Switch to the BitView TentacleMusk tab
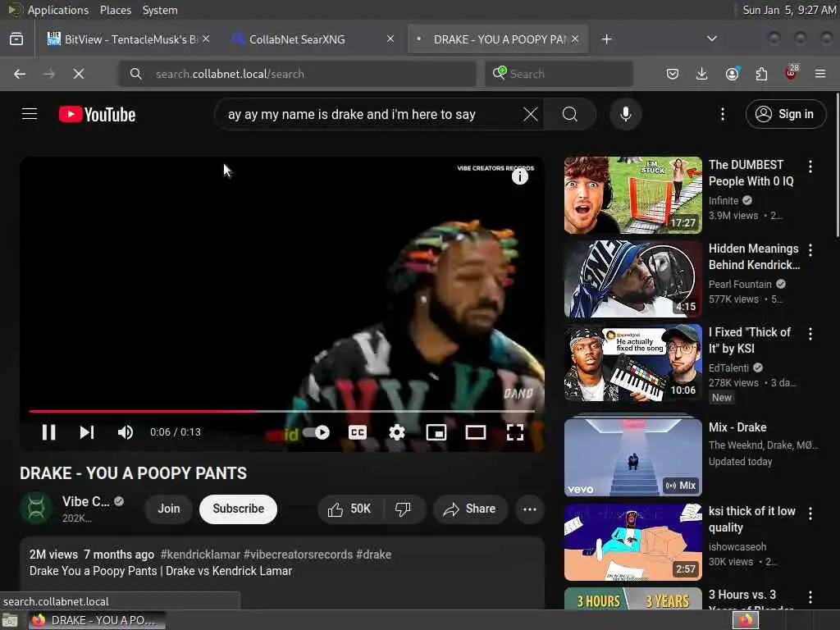 [x=129, y=39]
